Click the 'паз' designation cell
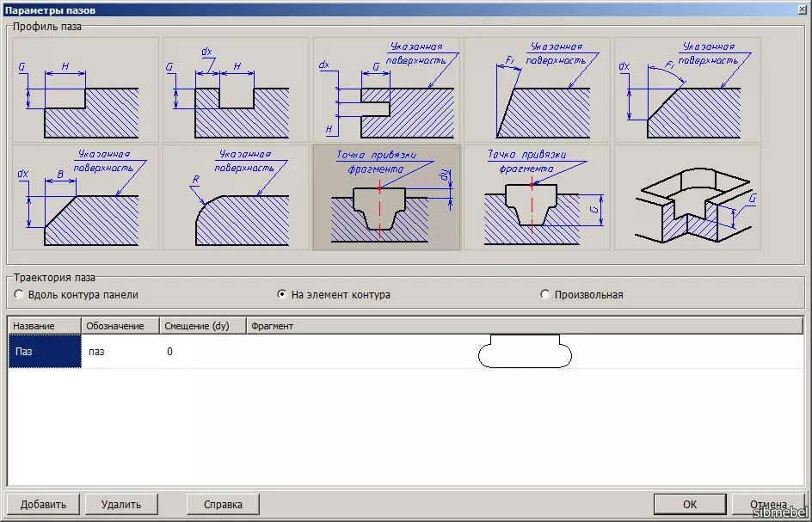This screenshot has height=522, width=812. tap(120, 351)
